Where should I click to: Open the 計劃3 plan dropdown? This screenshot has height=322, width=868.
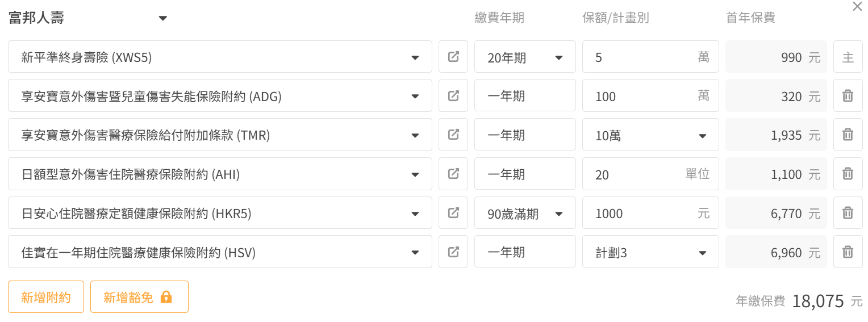tap(650, 252)
